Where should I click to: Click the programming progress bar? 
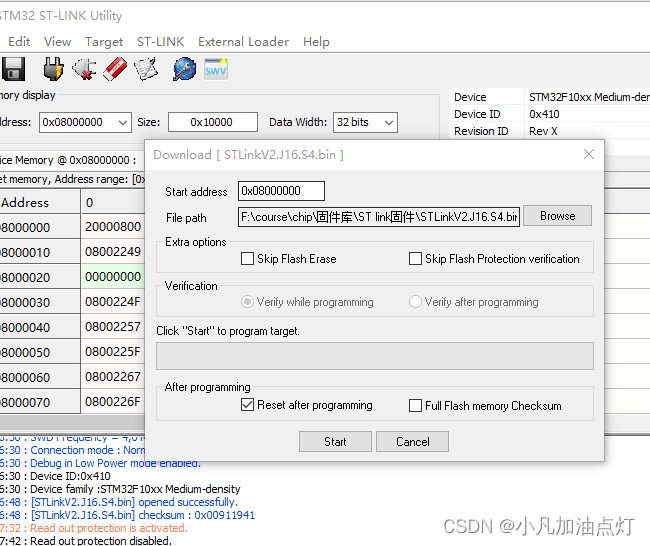[375, 356]
